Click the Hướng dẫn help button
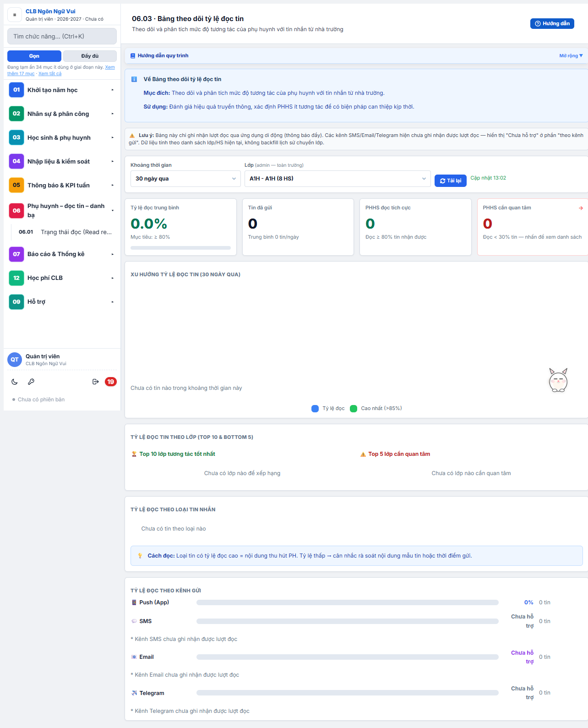588x728 pixels. (x=552, y=23)
